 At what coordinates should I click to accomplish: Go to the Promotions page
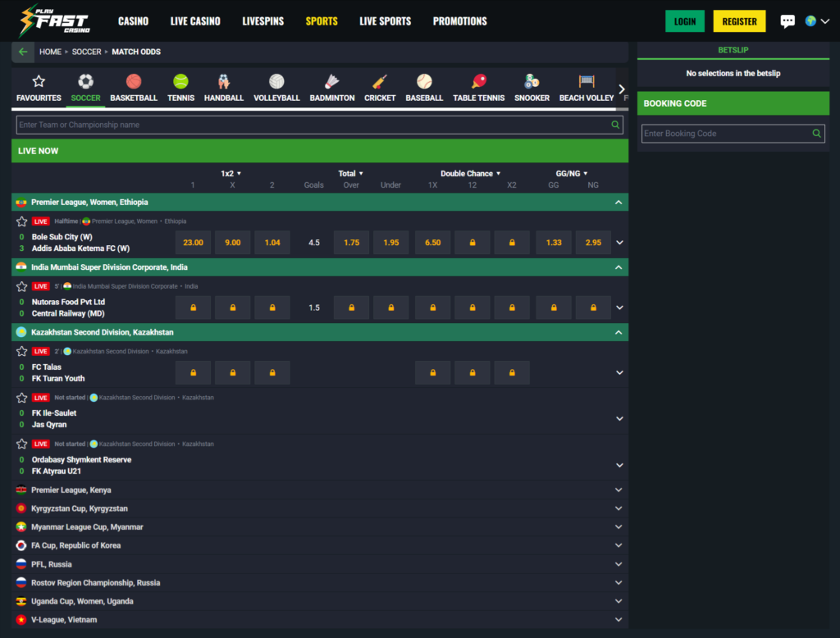pyautogui.click(x=459, y=21)
